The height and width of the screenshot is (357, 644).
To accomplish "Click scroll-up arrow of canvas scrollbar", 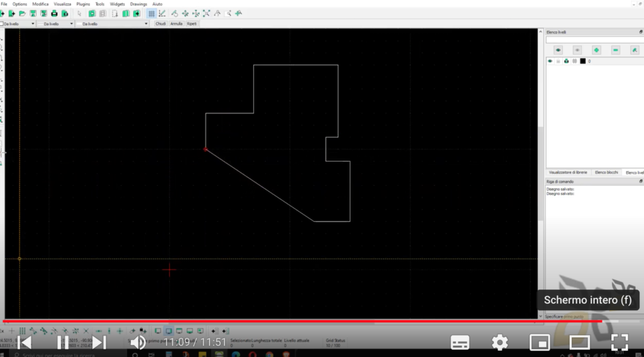I will coord(540,31).
